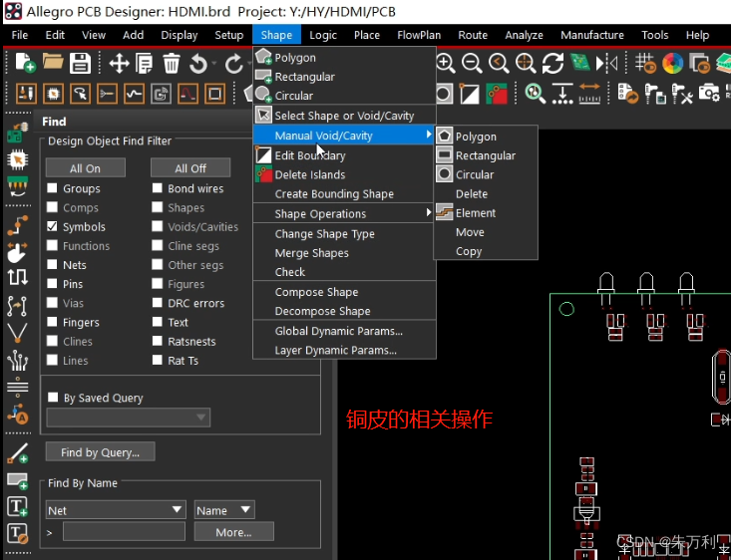The image size is (731, 560).
Task: Open the Net dropdown under Find By Name
Action: [116, 510]
